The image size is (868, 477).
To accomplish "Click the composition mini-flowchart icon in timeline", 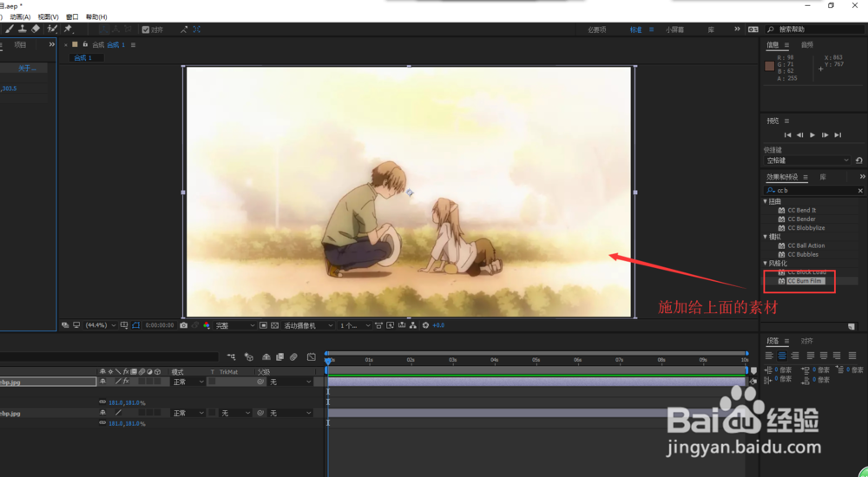I will [232, 357].
